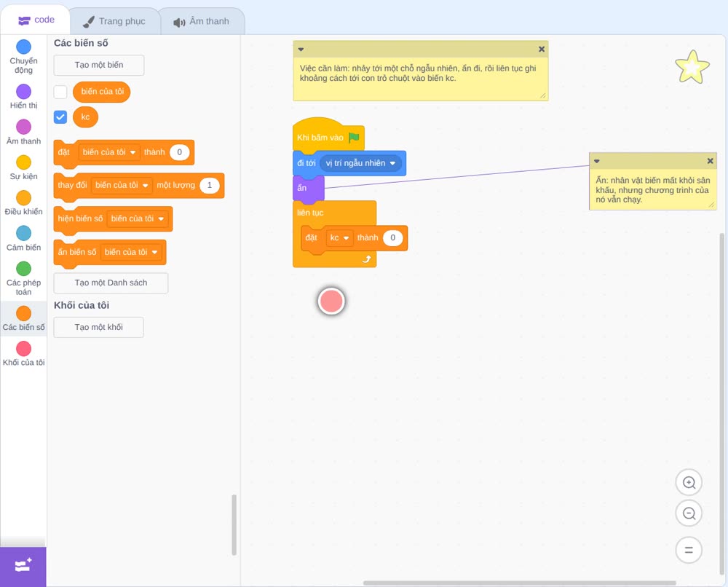Zoom in on the workspace

(689, 483)
